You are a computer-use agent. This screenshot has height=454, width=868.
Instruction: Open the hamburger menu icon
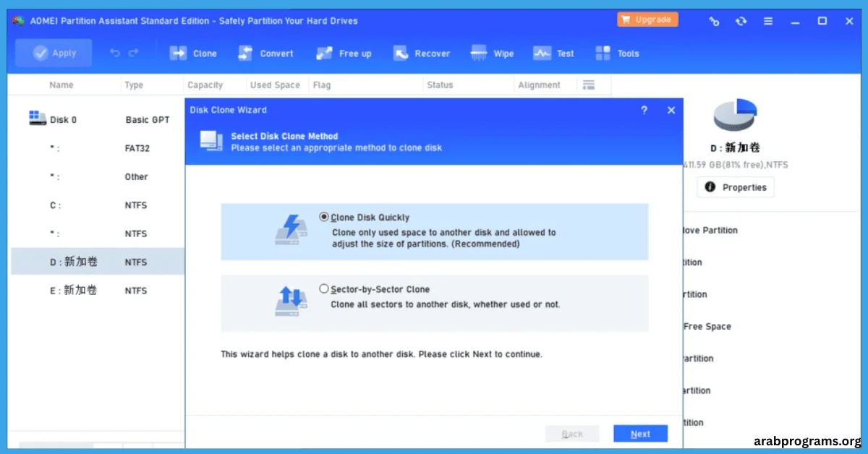pyautogui.click(x=767, y=21)
